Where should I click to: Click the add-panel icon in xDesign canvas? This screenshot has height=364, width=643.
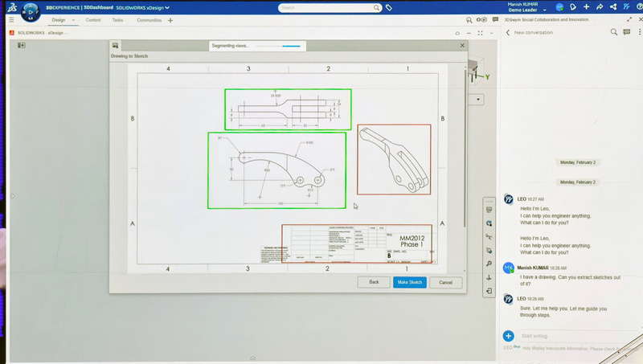click(x=22, y=45)
